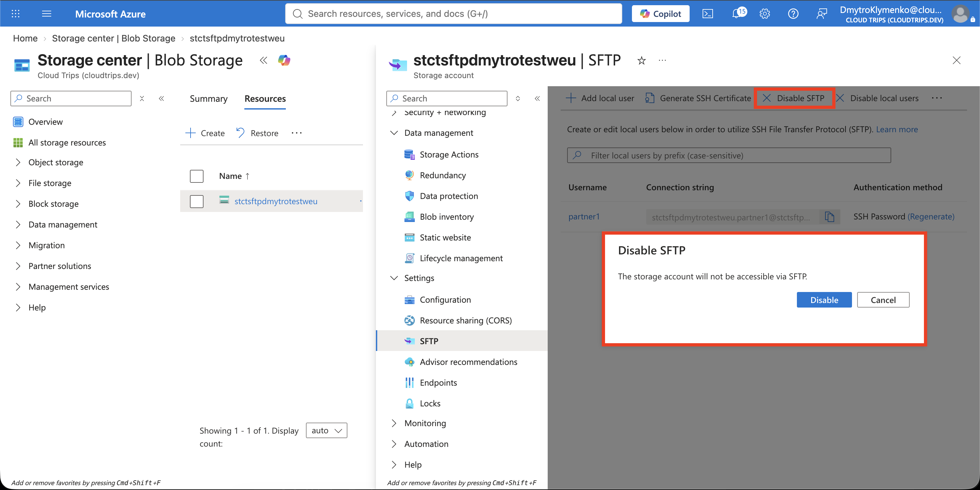Expand Partner solutions section
The image size is (980, 490).
click(x=18, y=266)
